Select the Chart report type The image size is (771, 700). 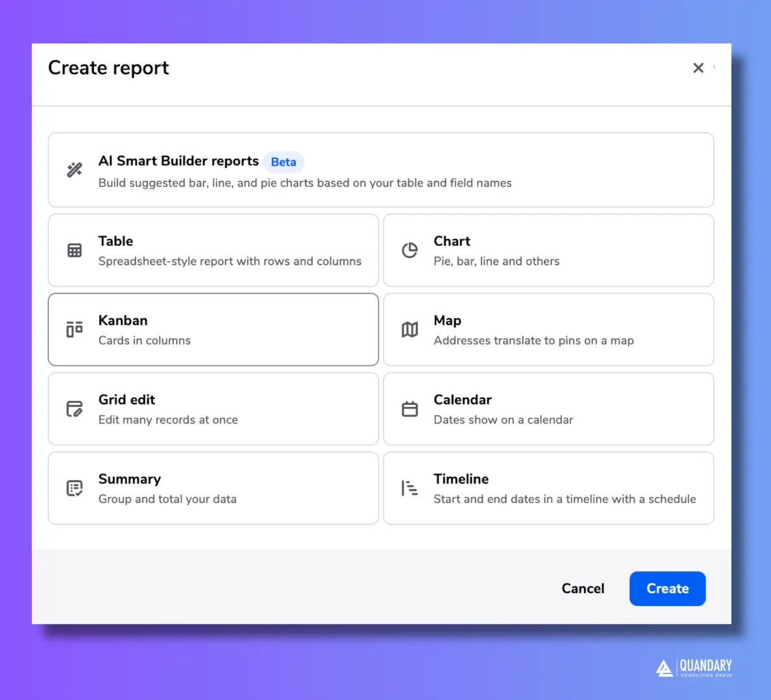click(x=548, y=250)
